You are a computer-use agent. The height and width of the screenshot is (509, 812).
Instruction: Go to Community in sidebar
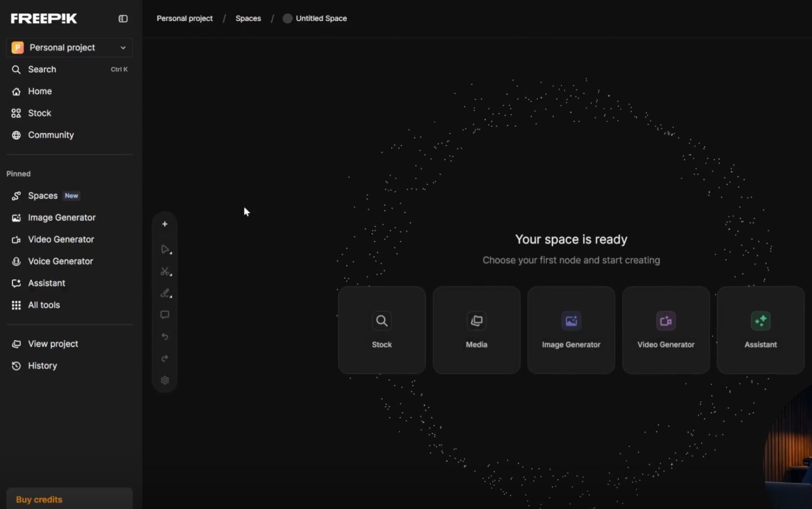pyautogui.click(x=51, y=135)
